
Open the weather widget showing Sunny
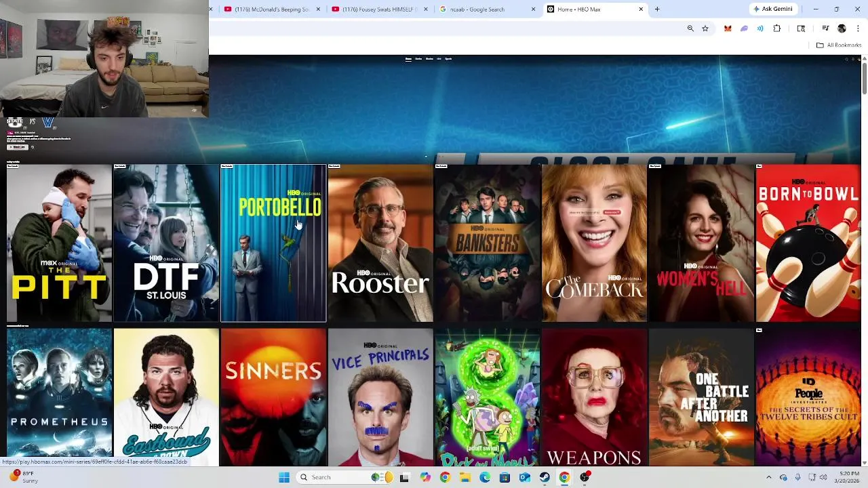point(24,477)
